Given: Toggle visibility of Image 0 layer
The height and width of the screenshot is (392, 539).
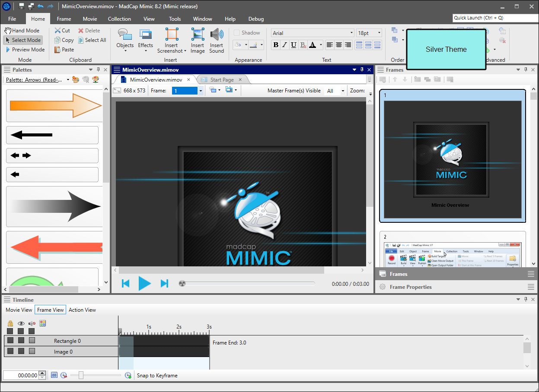Looking at the screenshot, I should 21,351.
